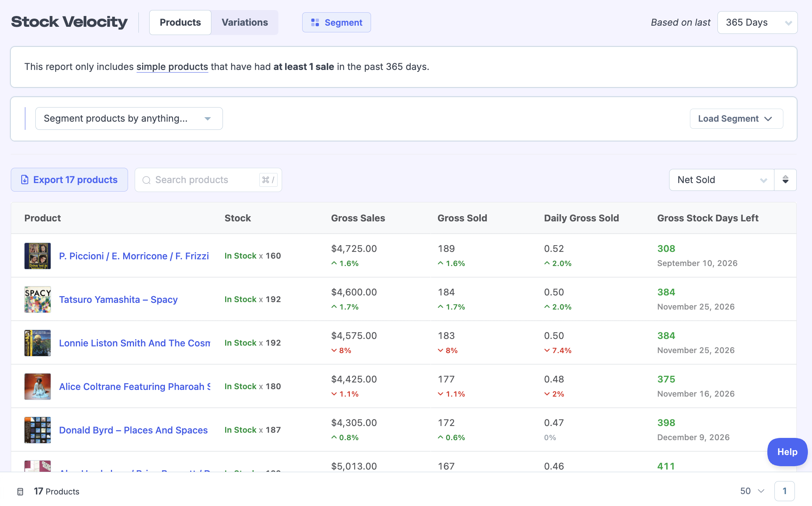Screen dimensions: 812x506
Task: Follow the simple products link
Action: [172, 67]
